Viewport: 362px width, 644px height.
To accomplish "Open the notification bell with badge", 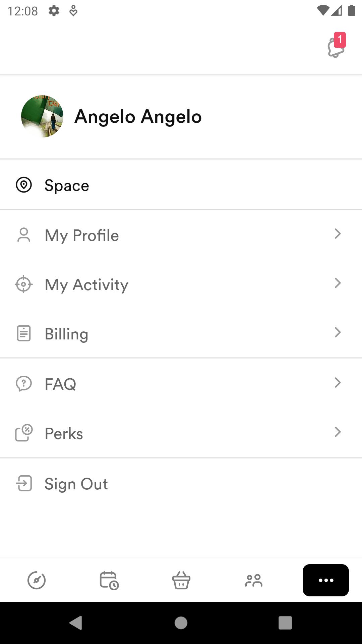I will [x=337, y=46].
